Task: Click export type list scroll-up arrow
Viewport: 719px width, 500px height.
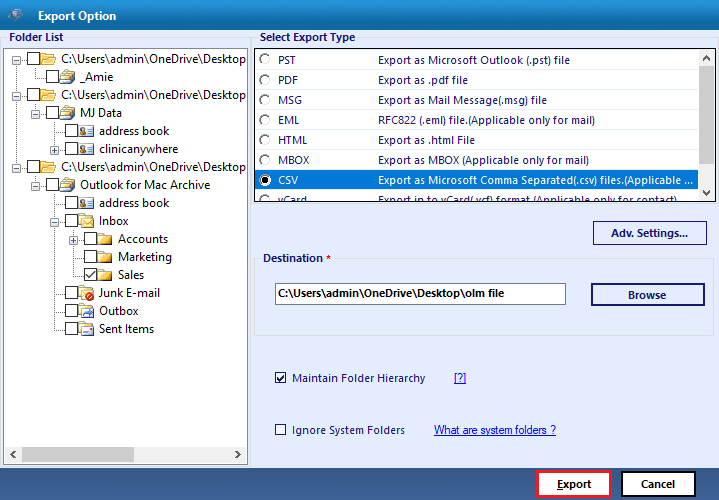Action: (x=706, y=58)
